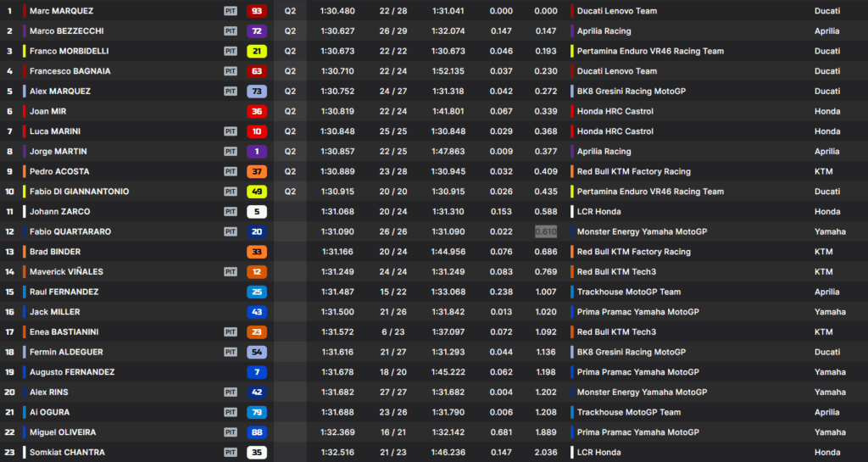Image resolution: width=868 pixels, height=462 pixels.
Task: Click best lap time 1:30.627
Action: tap(337, 31)
